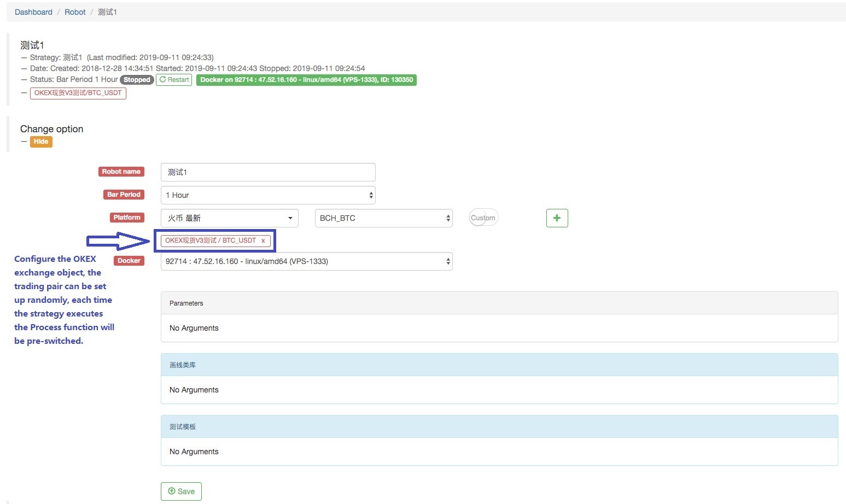Click the Stopped status badge

pyautogui.click(x=137, y=80)
